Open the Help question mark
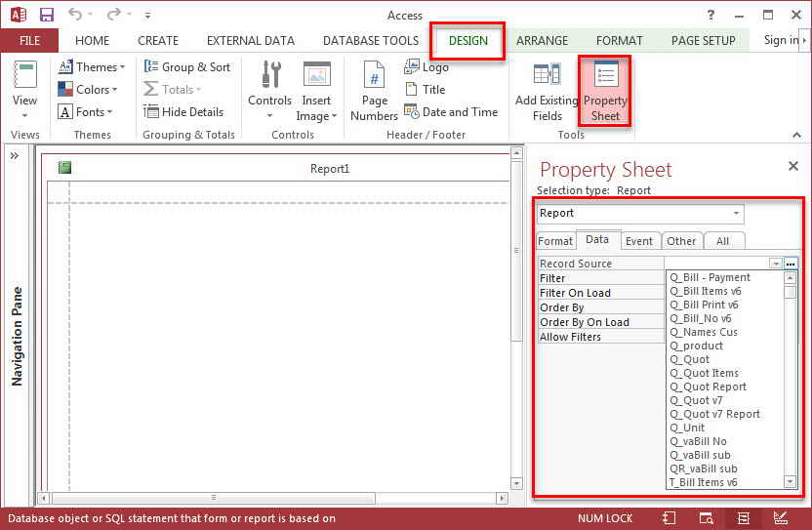Screen dimensions: 812x530 click(x=710, y=15)
